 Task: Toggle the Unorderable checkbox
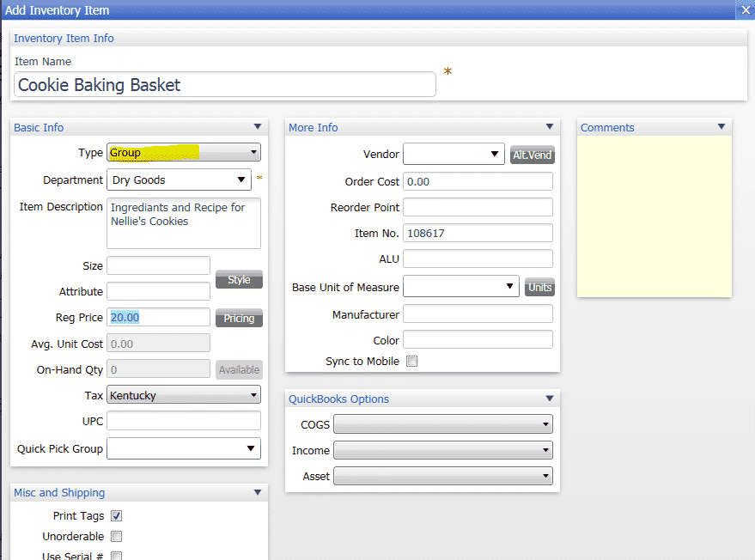(117, 537)
